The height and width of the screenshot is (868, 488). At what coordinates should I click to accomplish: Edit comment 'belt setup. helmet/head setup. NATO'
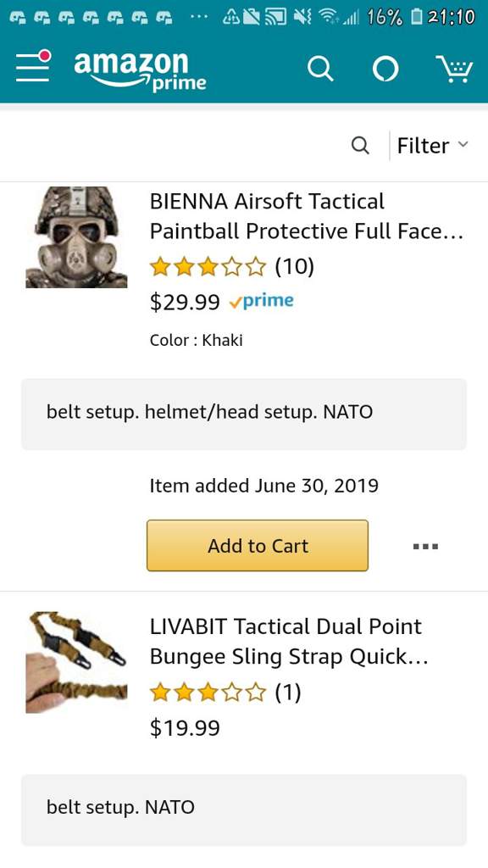point(244,414)
